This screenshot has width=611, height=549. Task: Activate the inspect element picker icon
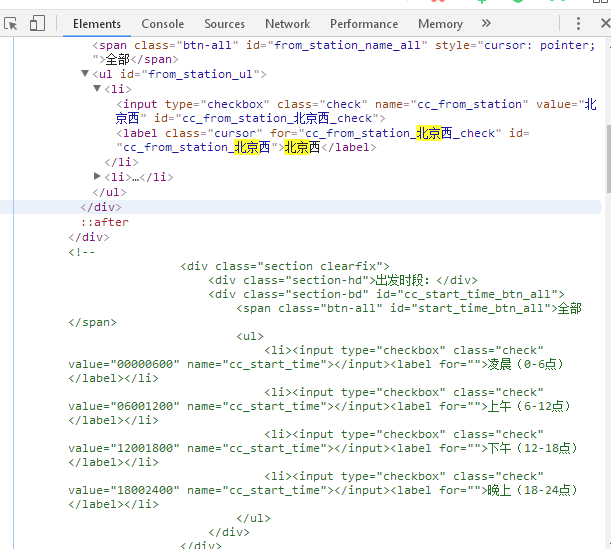coord(11,24)
